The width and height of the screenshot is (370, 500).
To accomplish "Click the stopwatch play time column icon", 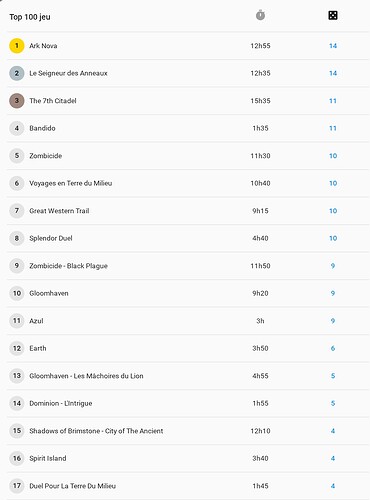I will (x=260, y=15).
